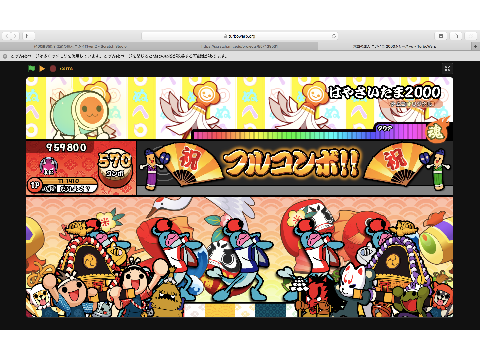Click the 1P player badge
Viewport: 480px width, 360px height.
pos(35,185)
